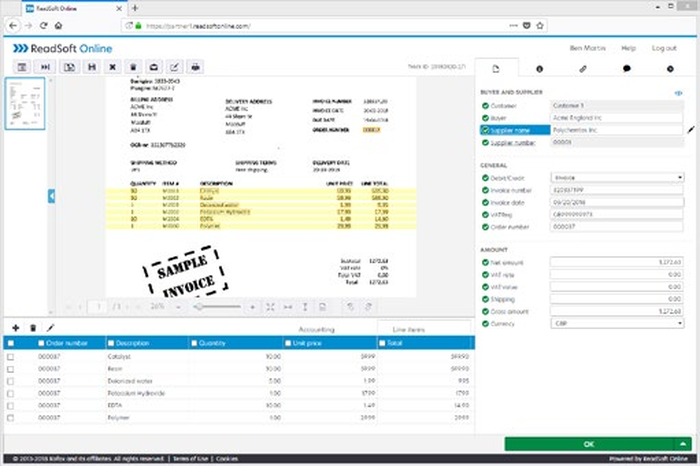Click the edit note toolbar icon

175,67
